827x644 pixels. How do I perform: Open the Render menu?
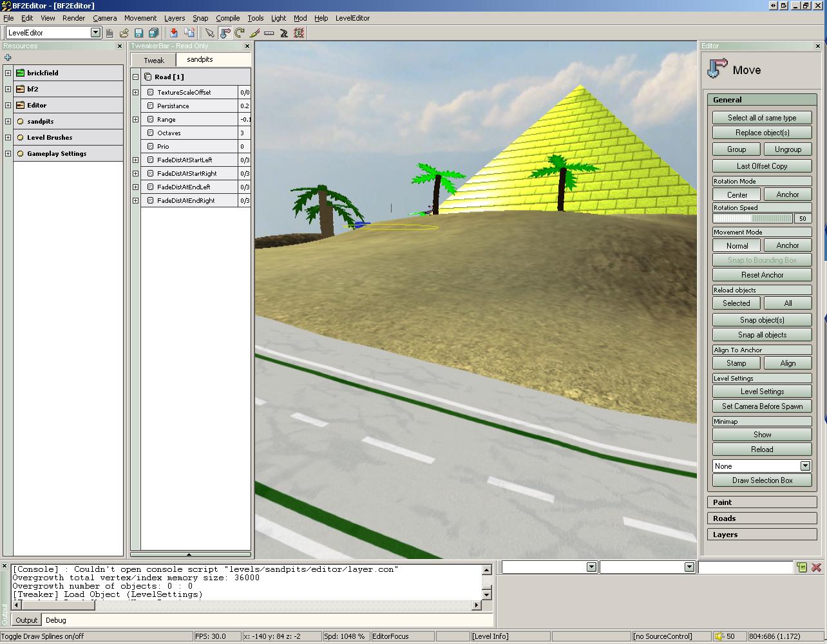(x=73, y=18)
